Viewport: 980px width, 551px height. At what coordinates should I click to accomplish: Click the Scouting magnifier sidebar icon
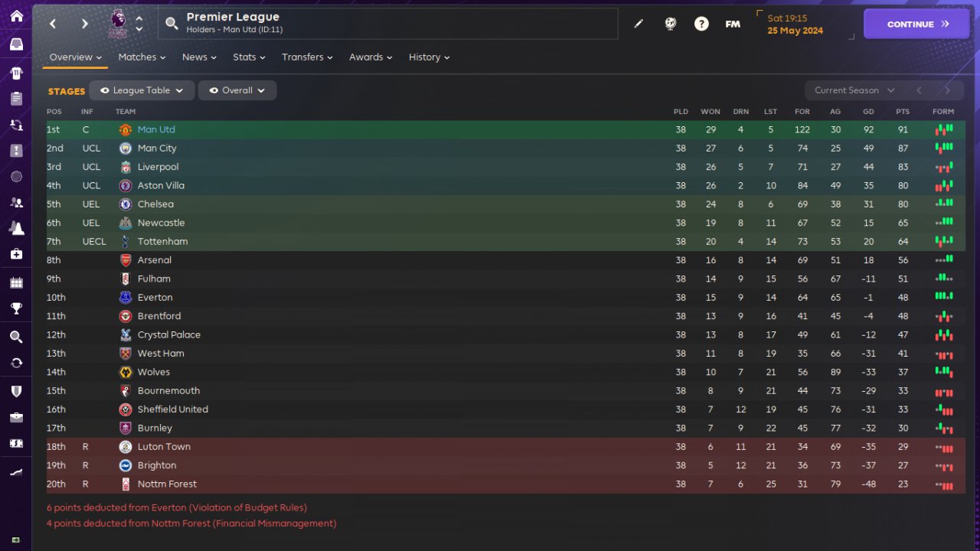point(16,337)
